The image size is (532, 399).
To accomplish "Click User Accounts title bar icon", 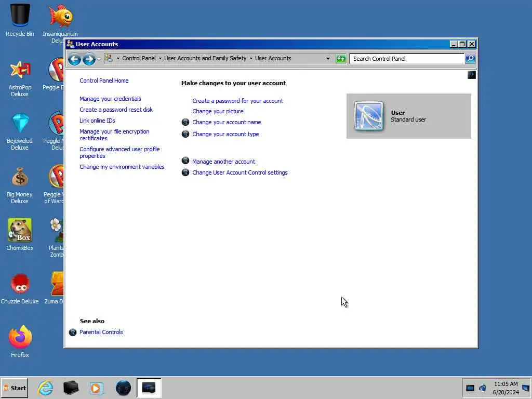I will 70,44.
